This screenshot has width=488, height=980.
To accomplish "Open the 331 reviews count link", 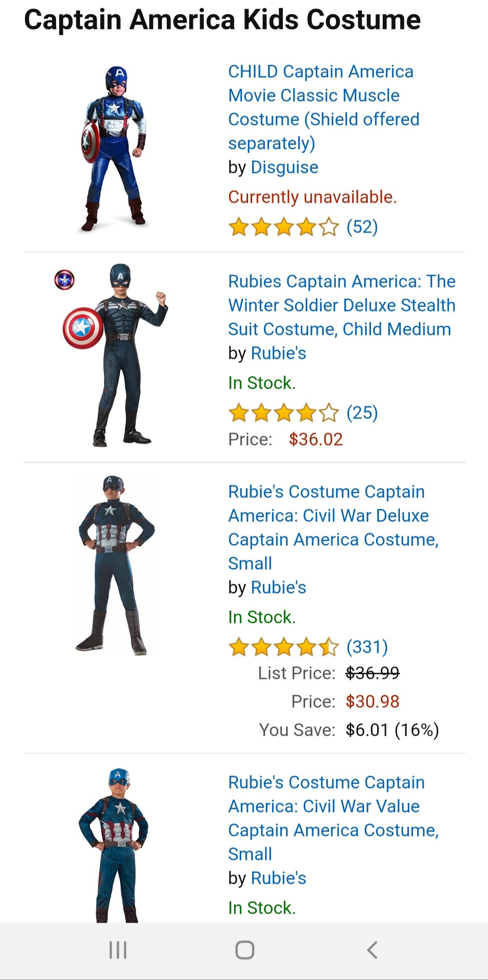I will click(x=367, y=647).
